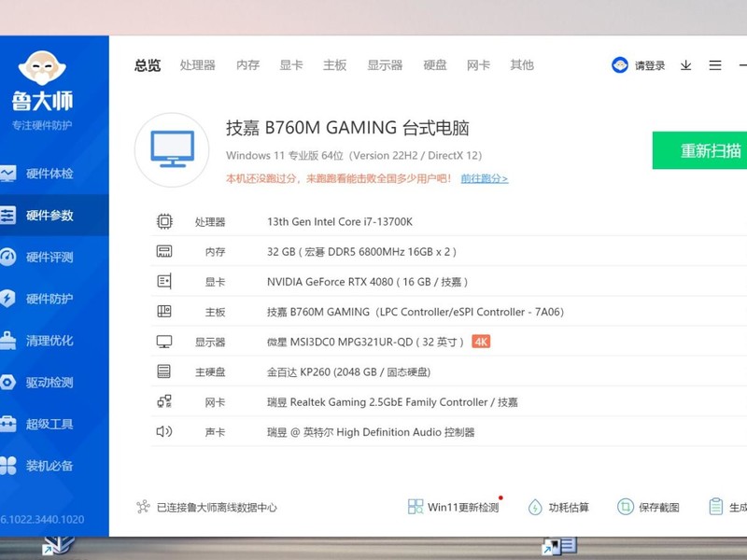Screen dimensions: 747x560
Task: Click the offline data center network icon
Action: 143,507
